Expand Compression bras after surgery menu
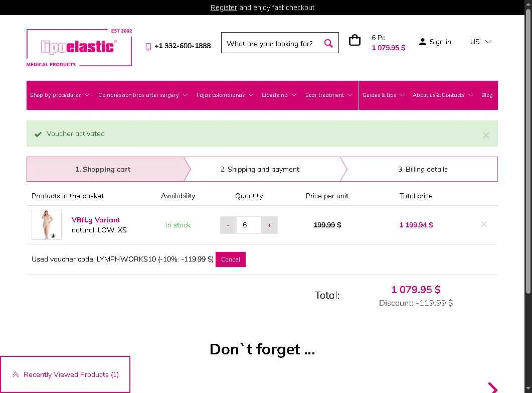532x393 pixels. 143,95
